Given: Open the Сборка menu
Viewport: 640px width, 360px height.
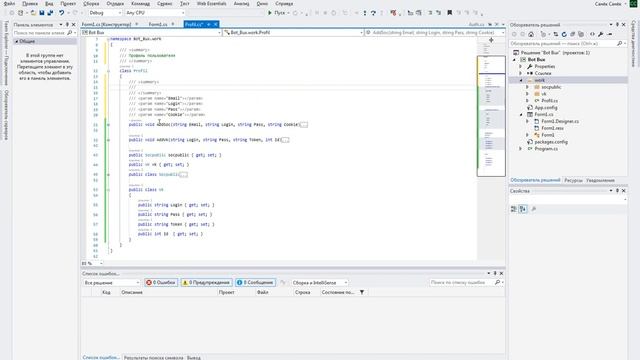Looking at the screenshot, I should [x=91, y=4].
